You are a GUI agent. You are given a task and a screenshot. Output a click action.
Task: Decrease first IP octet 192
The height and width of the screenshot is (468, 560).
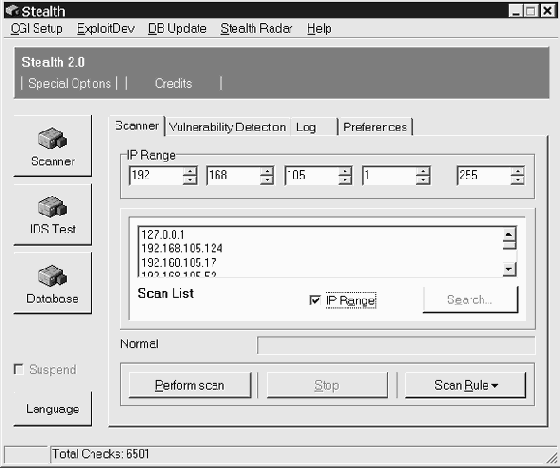click(190, 179)
